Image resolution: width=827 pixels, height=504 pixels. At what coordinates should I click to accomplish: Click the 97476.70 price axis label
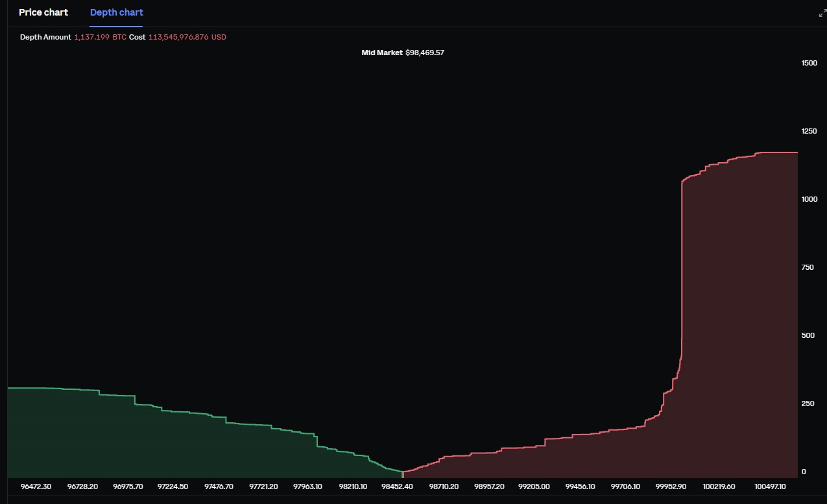click(x=221, y=486)
